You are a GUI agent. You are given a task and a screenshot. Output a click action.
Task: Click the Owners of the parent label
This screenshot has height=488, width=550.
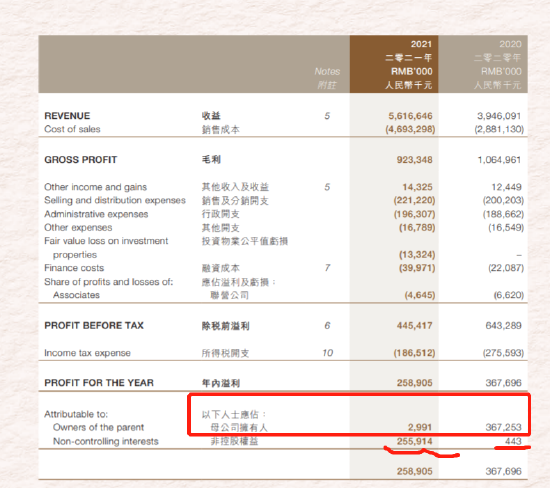[x=98, y=427]
